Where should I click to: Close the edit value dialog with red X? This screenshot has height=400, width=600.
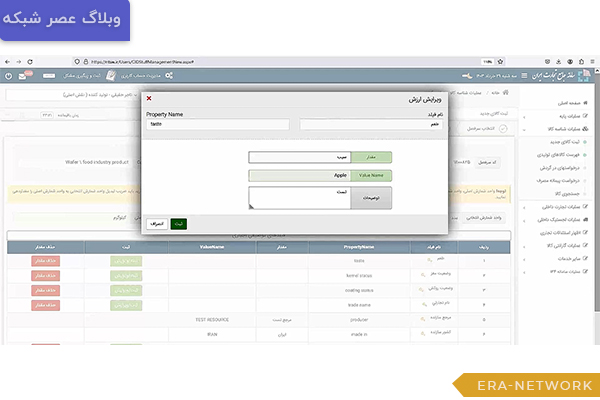pos(149,98)
